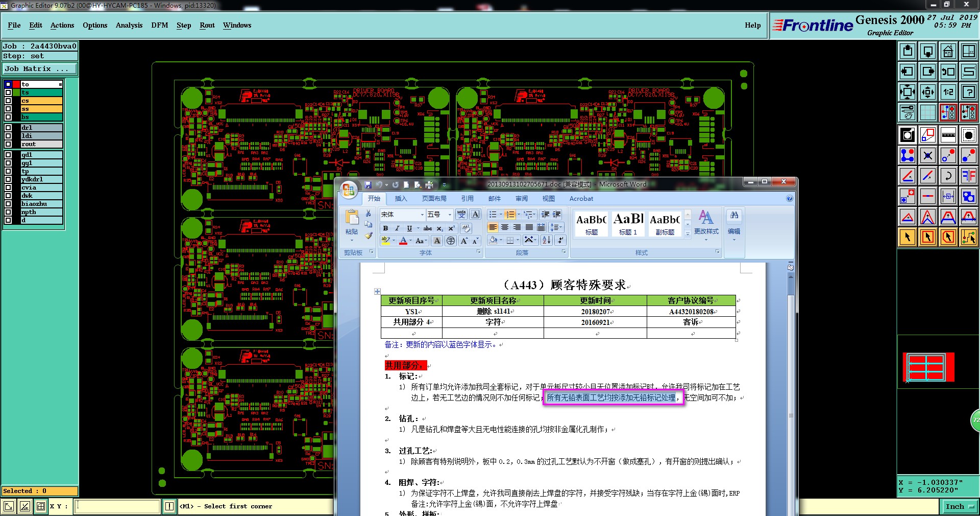Viewport: 980px width, 516px height.
Task: Toggle the checkbox for layer biaozhu
Action: 8,204
